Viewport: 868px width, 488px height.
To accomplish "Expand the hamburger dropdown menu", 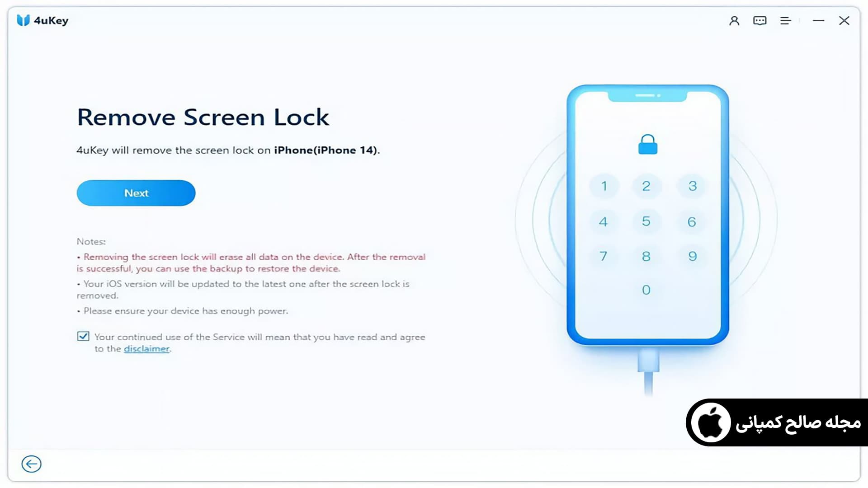I will (x=786, y=21).
